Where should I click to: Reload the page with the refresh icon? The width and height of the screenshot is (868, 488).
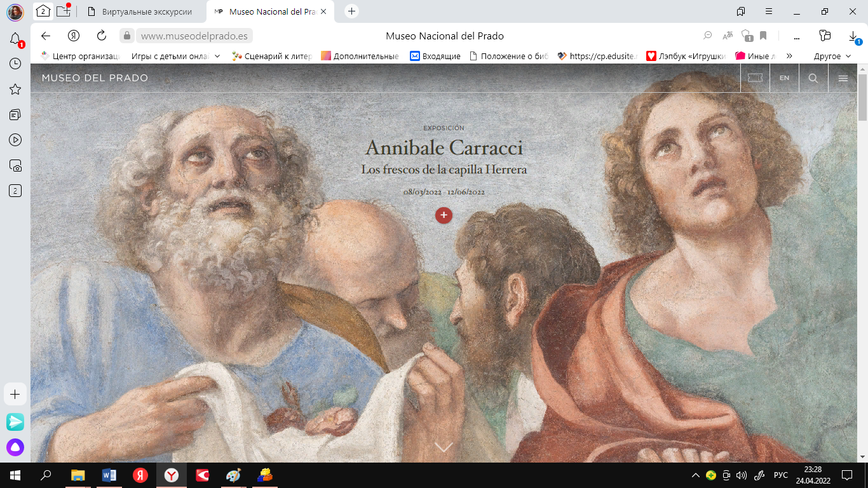(102, 36)
